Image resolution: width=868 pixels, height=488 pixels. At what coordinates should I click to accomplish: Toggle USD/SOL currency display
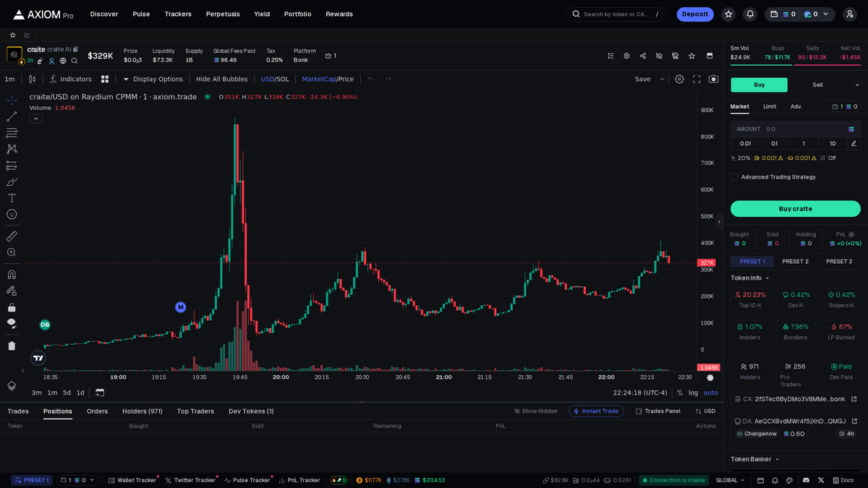point(275,79)
